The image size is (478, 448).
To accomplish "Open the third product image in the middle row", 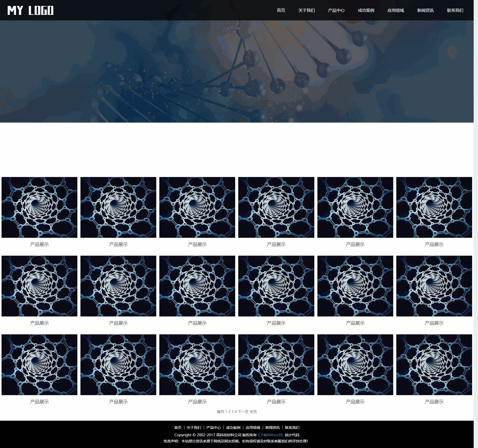I will point(197,286).
